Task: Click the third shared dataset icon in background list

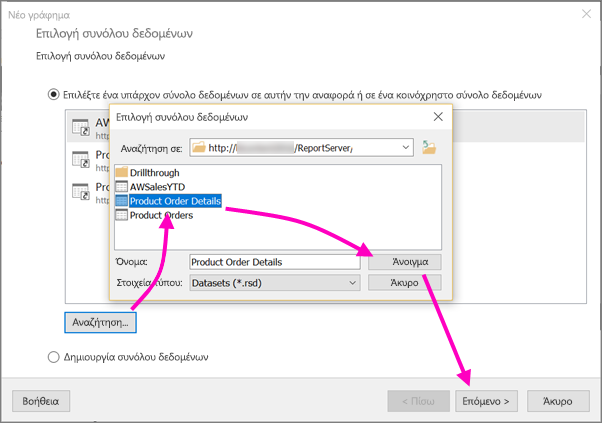Action: [81, 191]
